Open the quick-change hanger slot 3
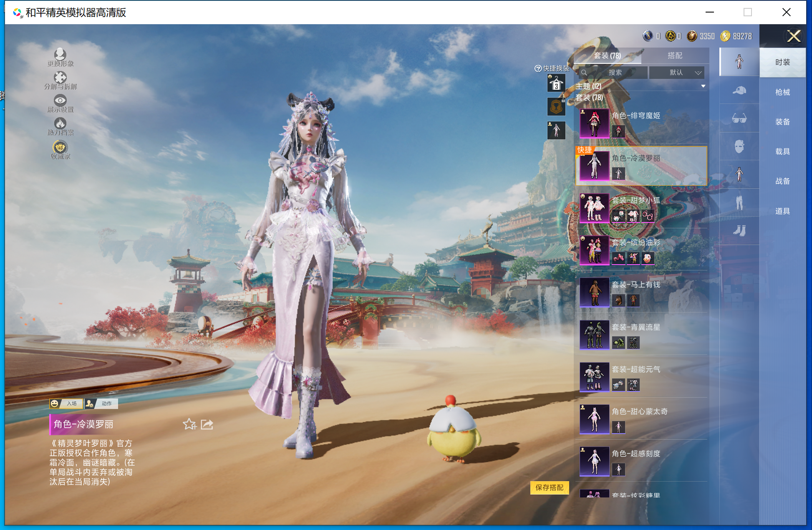 pos(556,83)
